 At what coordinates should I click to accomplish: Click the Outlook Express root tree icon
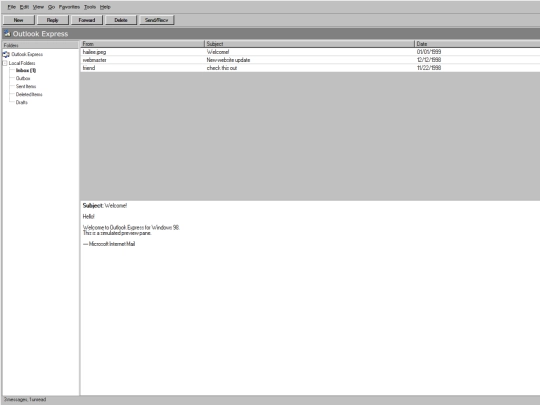[x=6, y=54]
